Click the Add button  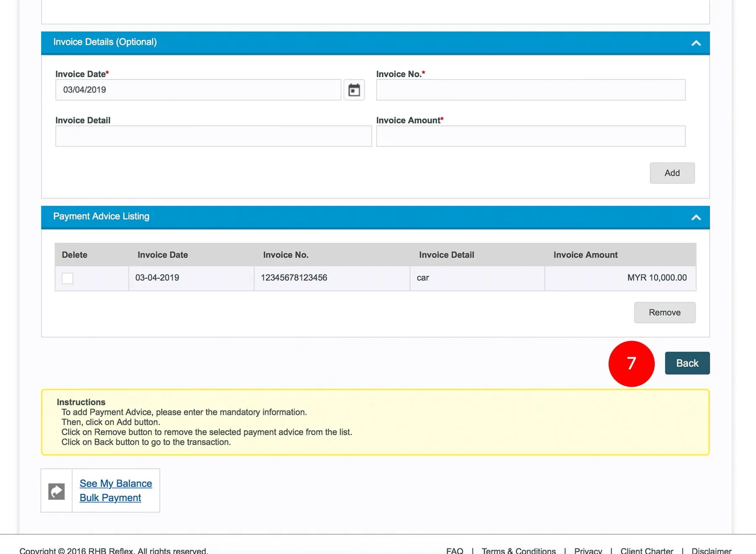pyautogui.click(x=672, y=173)
